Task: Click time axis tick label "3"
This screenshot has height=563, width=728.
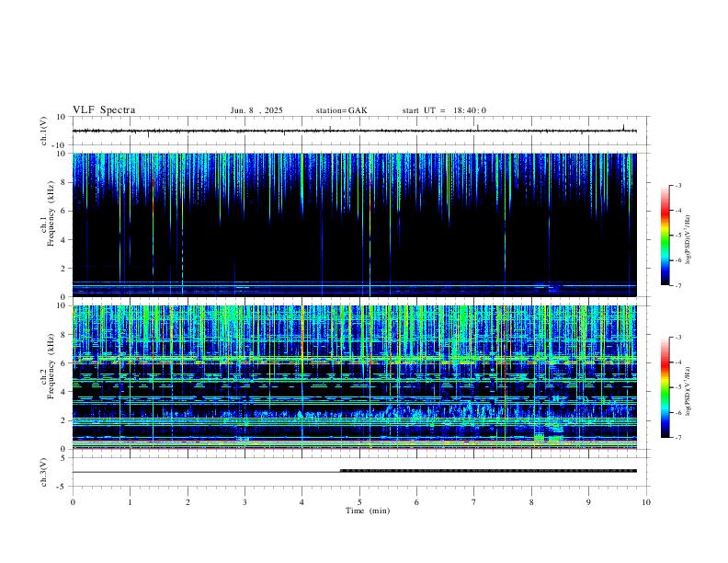Action: [x=245, y=502]
